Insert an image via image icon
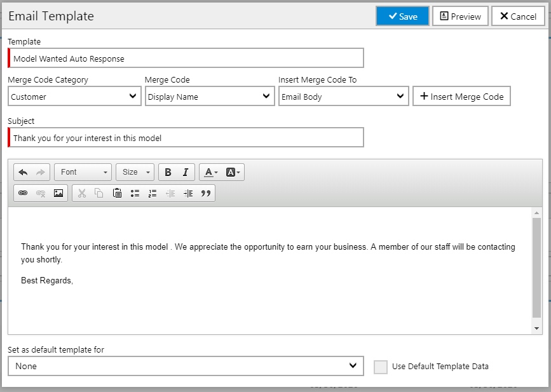Viewport: 551px width, 392px height. 58,193
